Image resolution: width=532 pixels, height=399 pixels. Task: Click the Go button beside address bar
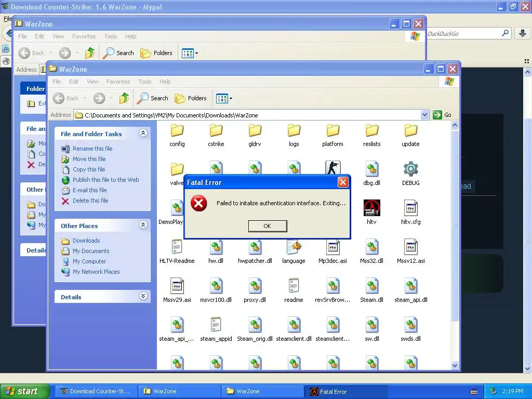pos(443,115)
